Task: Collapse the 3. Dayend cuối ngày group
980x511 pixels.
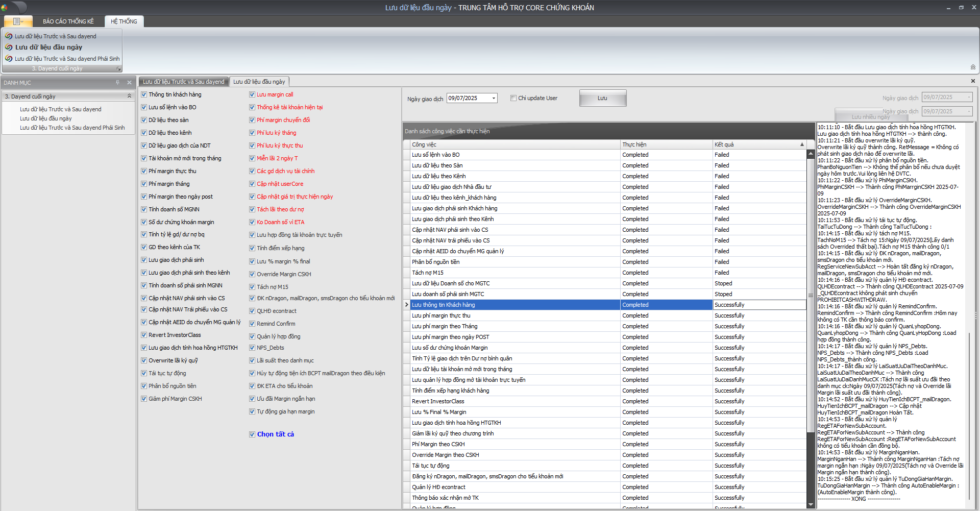Action: tap(129, 96)
